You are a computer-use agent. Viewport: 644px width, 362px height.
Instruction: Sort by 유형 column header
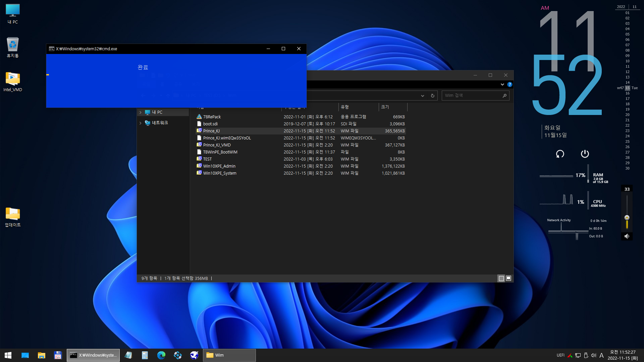[358, 107]
